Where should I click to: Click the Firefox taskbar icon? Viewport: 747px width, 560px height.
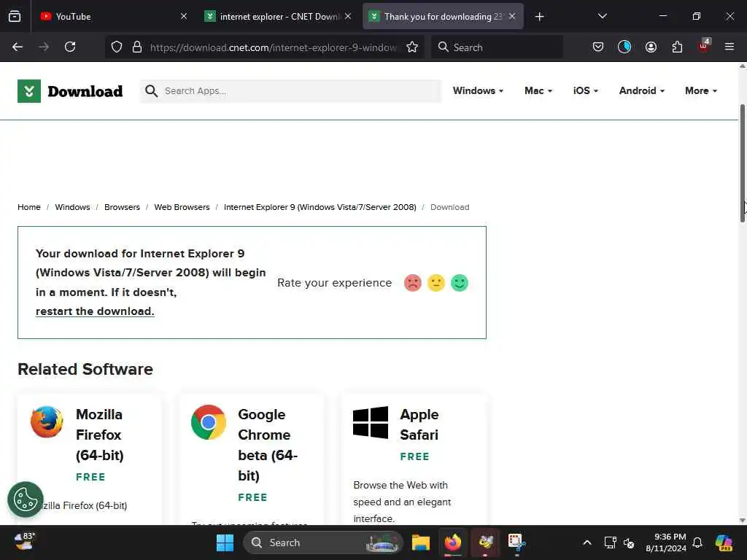tap(453, 542)
